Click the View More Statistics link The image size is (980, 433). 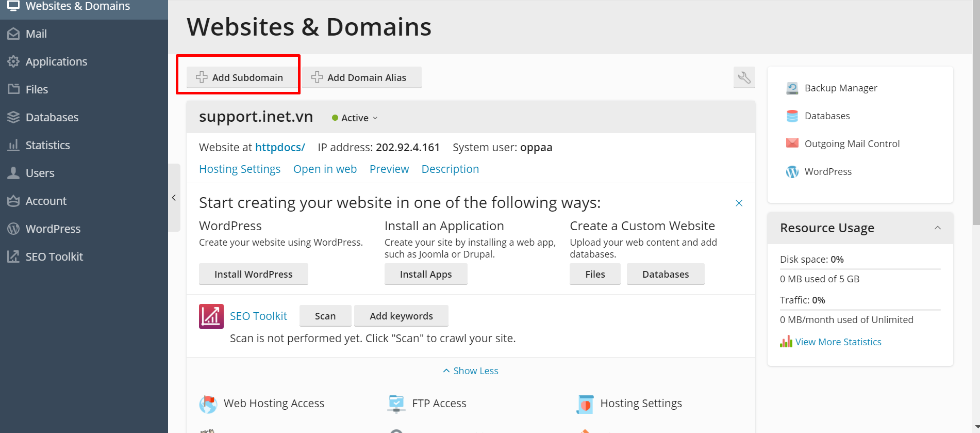[x=838, y=342]
